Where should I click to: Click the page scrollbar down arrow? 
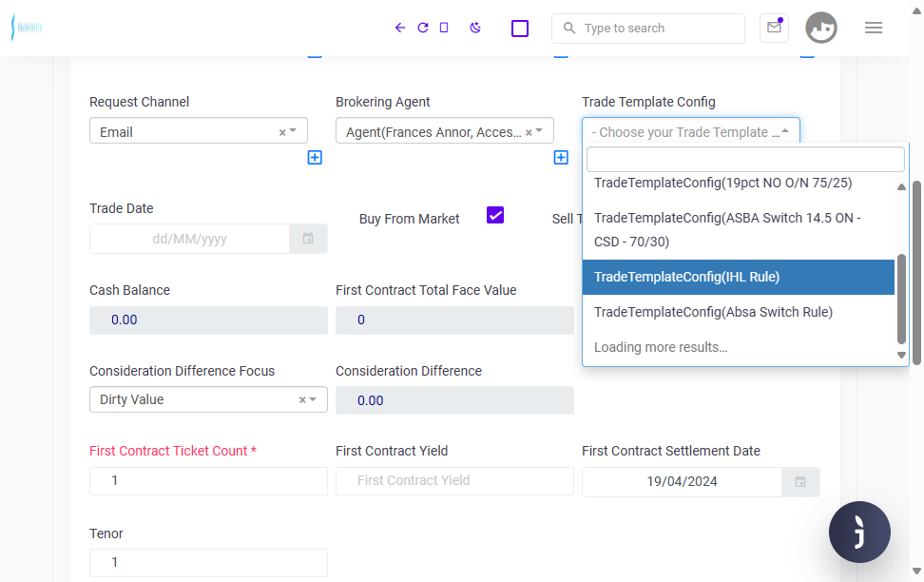point(916,571)
